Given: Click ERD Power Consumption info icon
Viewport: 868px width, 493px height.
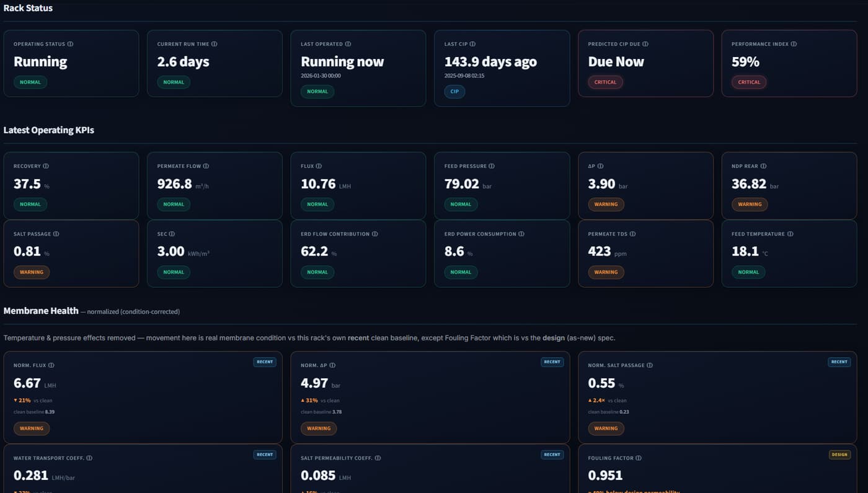Looking at the screenshot, I should coord(521,234).
